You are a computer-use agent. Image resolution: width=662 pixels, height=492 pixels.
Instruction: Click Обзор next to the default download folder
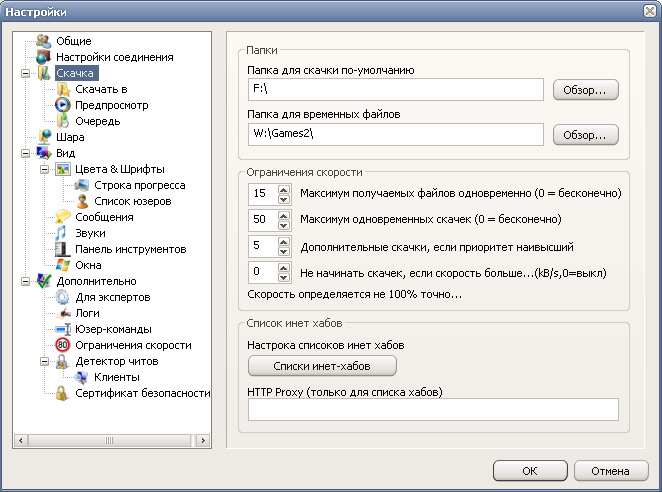pos(586,90)
